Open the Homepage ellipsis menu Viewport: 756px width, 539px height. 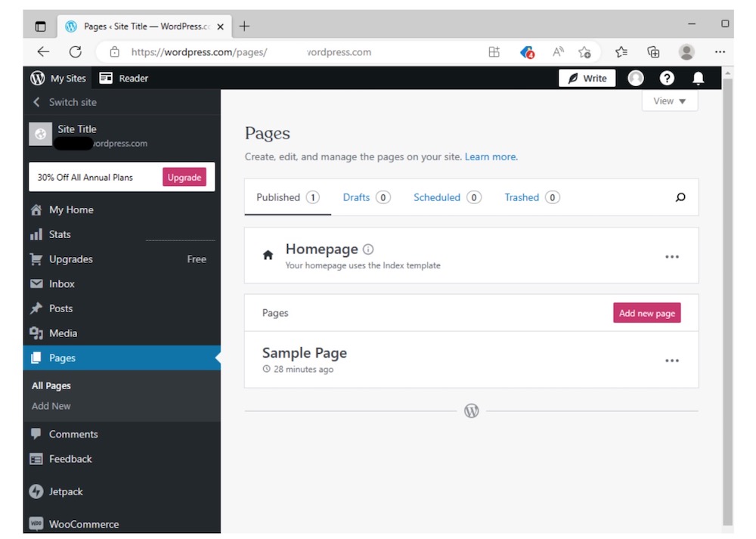click(x=671, y=257)
